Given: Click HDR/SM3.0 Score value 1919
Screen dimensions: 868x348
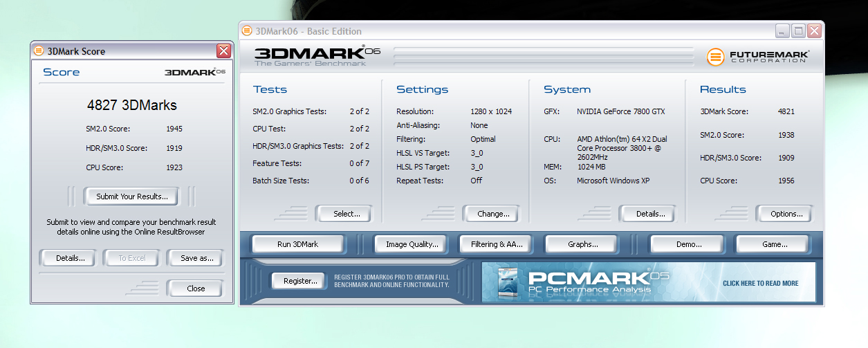Looking at the screenshot, I should click(174, 148).
